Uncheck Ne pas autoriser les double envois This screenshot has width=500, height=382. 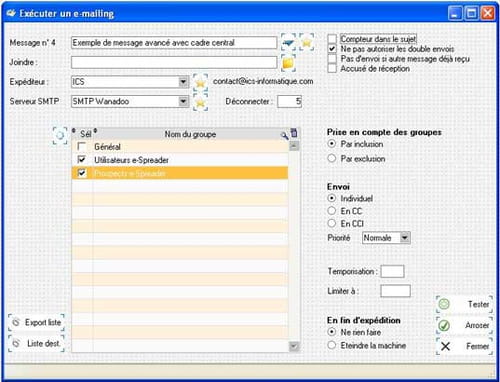332,49
